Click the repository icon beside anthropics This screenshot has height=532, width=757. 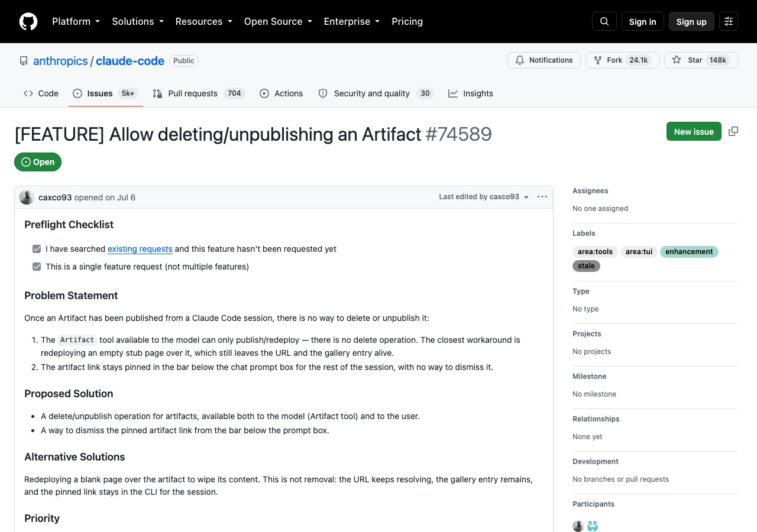pos(24,61)
